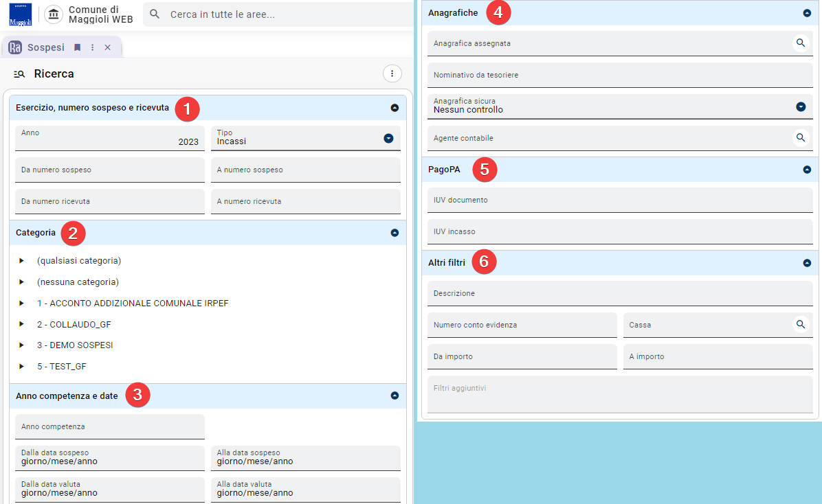The height and width of the screenshot is (504, 822).
Task: Click the magnifier icon in global search
Action: 155,14
